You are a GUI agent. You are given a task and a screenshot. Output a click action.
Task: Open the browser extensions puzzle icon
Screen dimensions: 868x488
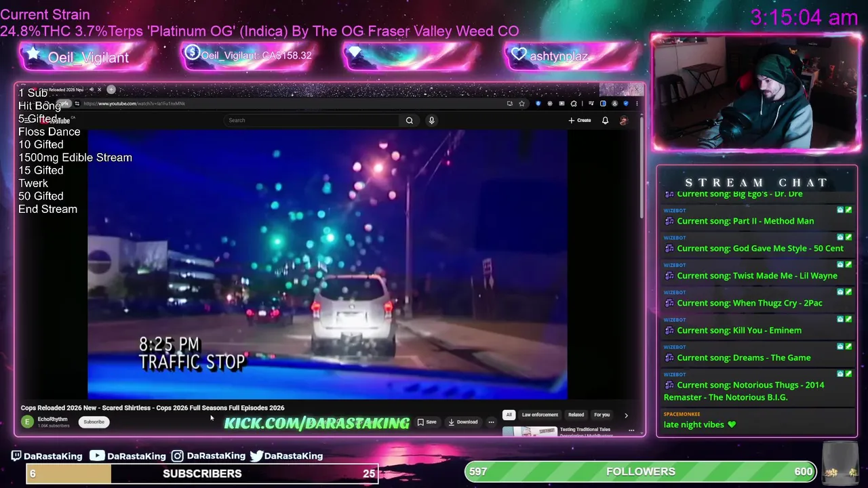(x=574, y=103)
